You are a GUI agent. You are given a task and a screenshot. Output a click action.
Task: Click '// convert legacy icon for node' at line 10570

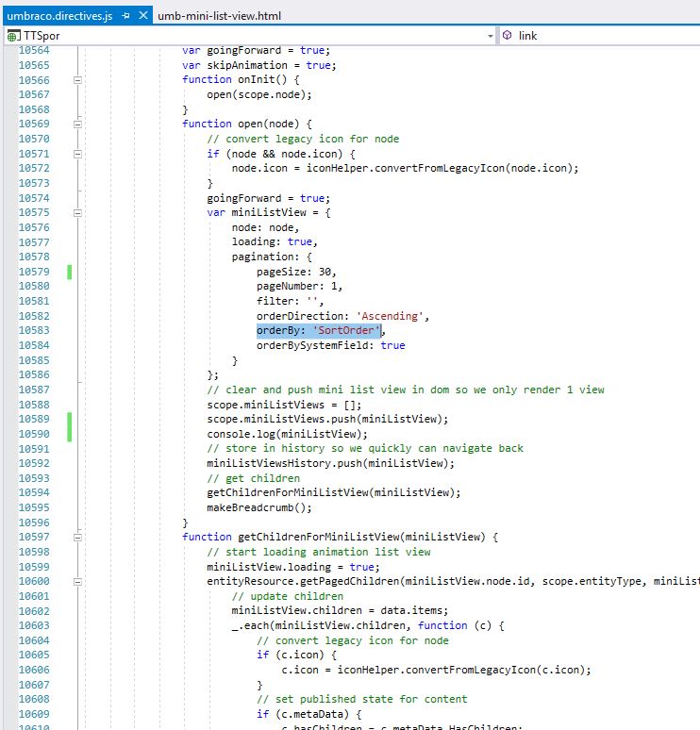tap(303, 139)
